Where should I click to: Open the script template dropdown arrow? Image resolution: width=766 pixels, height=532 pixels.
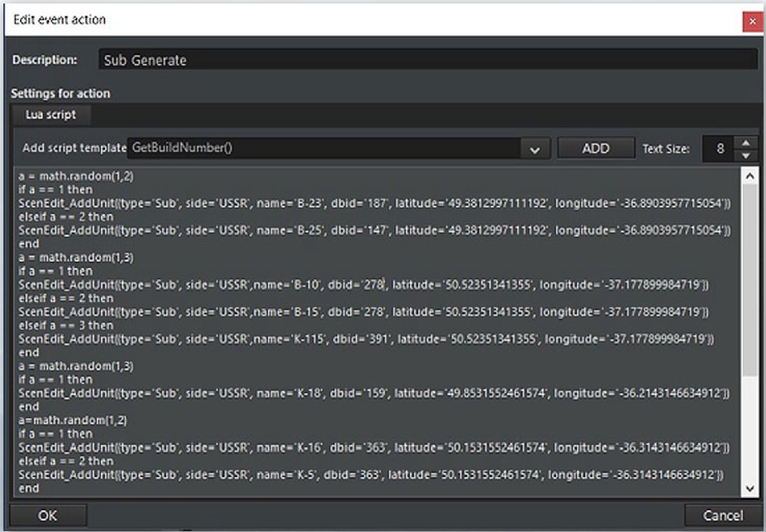pos(535,149)
